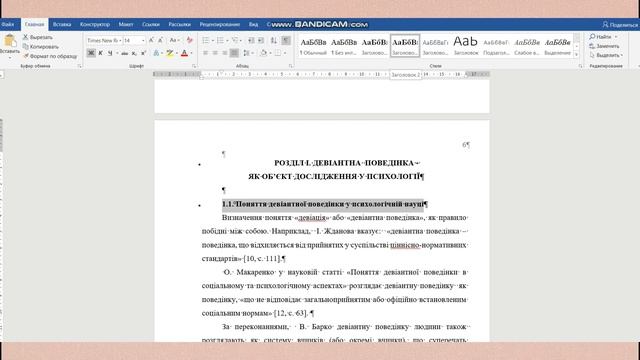Apply the No Spacing (Без инт...) style

tap(344, 46)
